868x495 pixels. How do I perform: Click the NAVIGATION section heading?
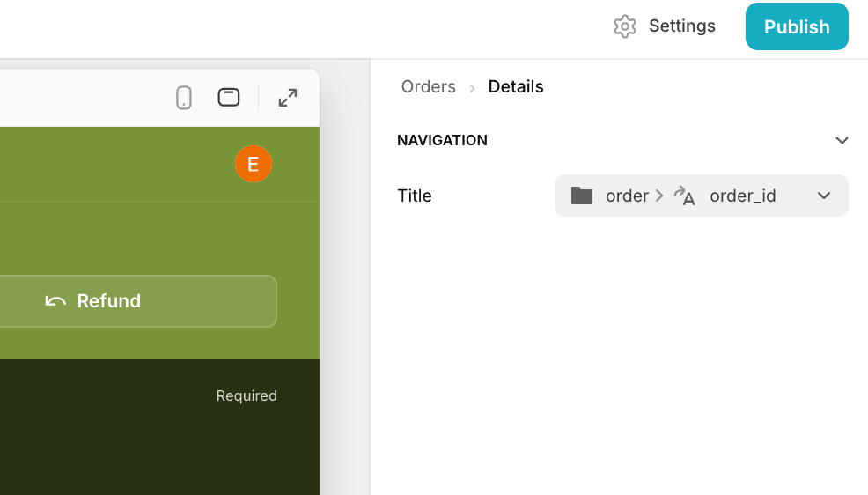coord(442,141)
